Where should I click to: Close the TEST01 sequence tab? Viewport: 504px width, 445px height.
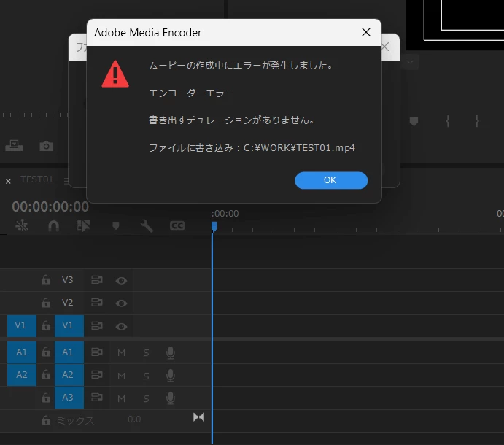pyautogui.click(x=8, y=182)
